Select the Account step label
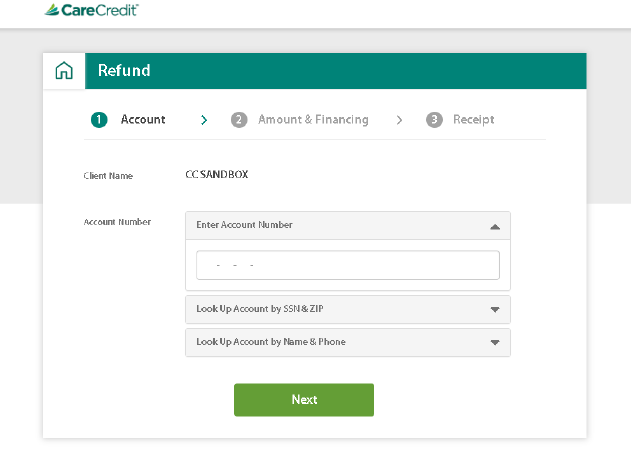Viewport: 631px width, 450px height. (x=143, y=120)
